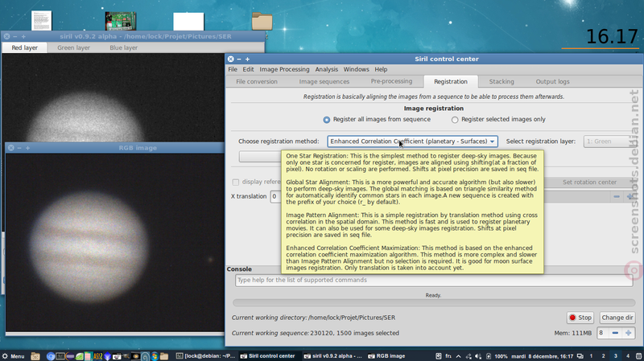
Task: Switch to the terminal lock@debian taskbar entry
Action: pos(206,356)
